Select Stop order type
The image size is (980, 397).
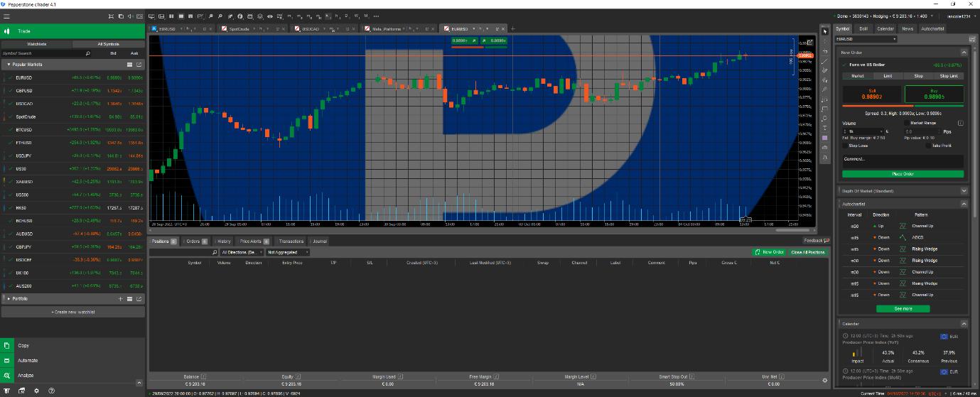[x=918, y=76]
